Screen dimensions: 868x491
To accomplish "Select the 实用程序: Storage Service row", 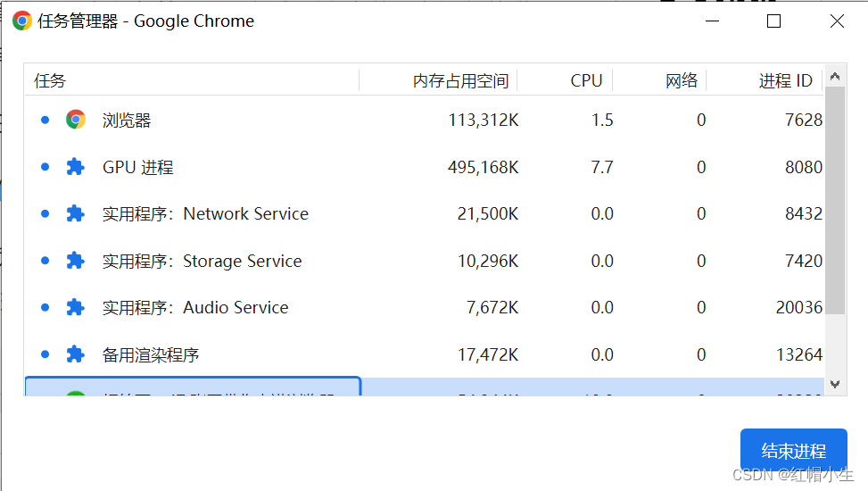I will [x=425, y=261].
